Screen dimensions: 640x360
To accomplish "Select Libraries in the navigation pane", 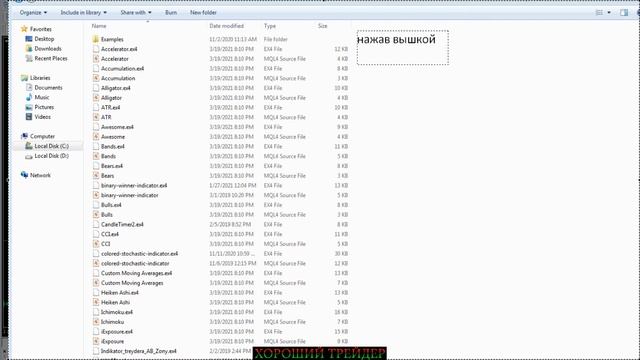I will [40, 78].
